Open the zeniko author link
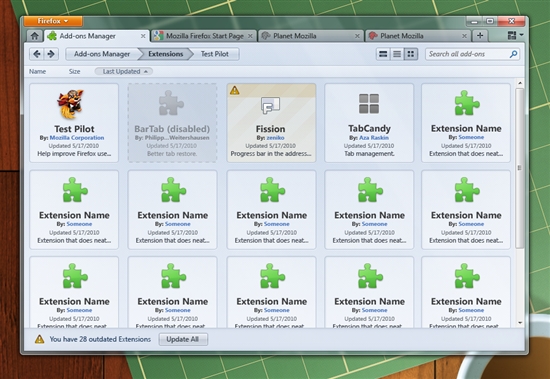The height and width of the screenshot is (379, 550). tap(275, 138)
